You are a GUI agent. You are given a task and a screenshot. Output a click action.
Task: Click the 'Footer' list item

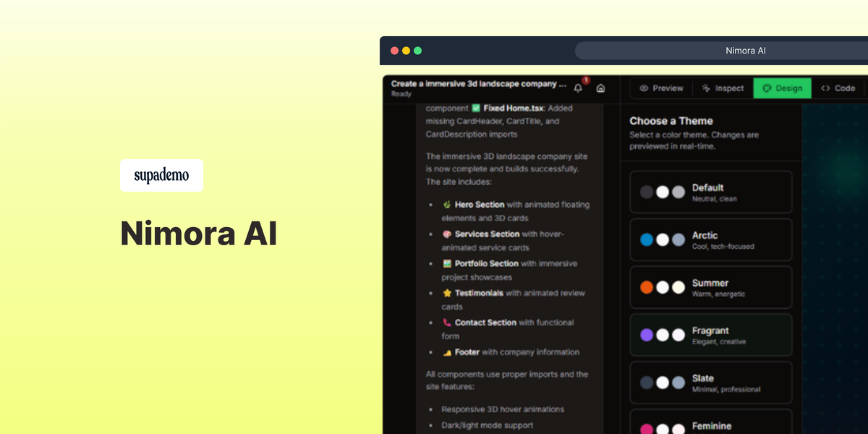(511, 352)
